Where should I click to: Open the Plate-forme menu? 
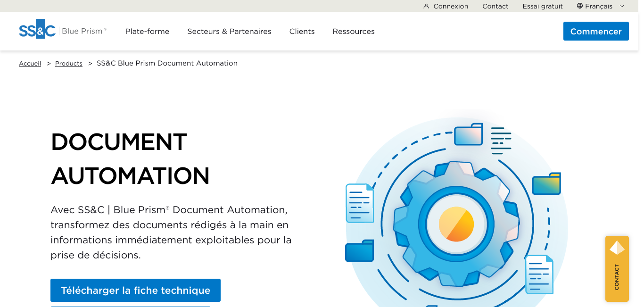pyautogui.click(x=147, y=31)
